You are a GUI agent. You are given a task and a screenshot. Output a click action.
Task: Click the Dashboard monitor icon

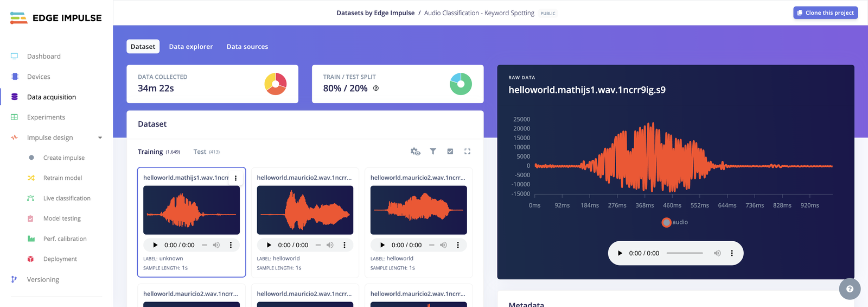pos(14,57)
